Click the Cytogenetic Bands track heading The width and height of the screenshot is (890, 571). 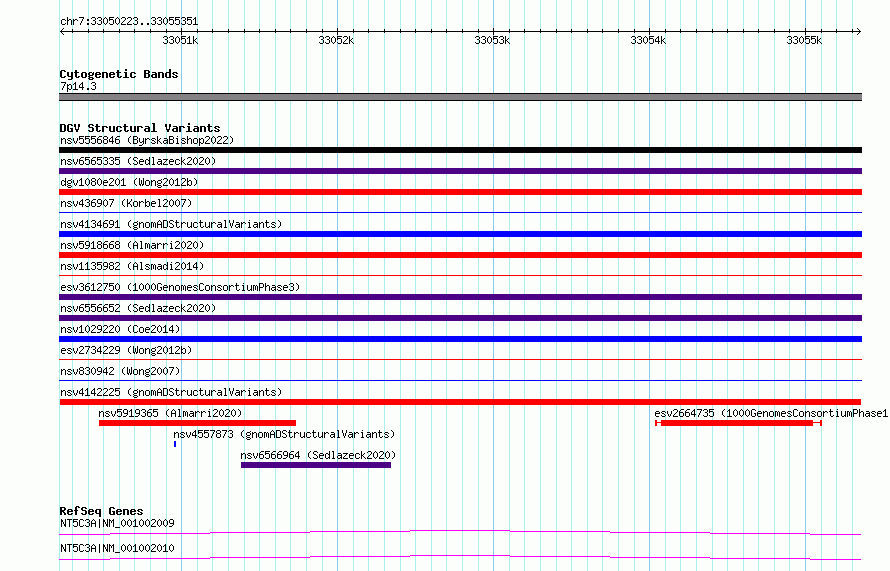click(119, 74)
